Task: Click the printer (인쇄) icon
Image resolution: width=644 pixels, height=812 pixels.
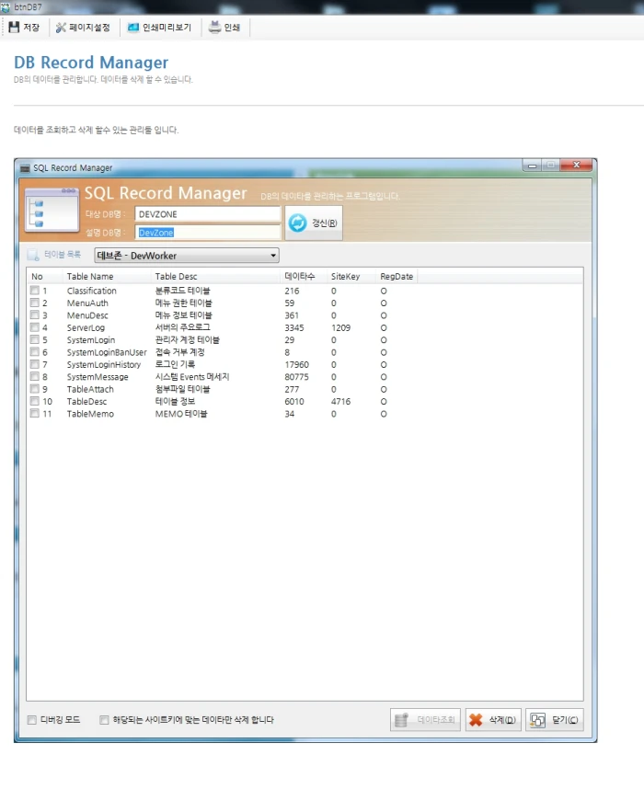Action: (214, 28)
